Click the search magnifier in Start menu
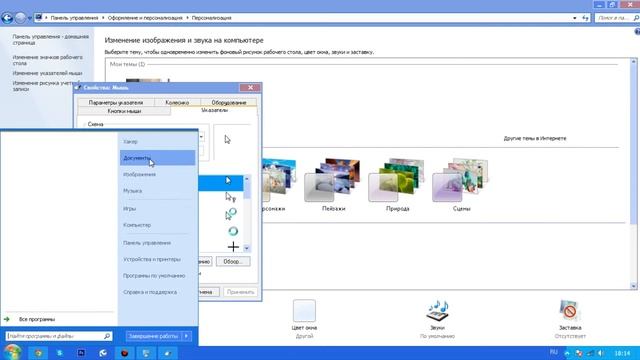 [107, 336]
